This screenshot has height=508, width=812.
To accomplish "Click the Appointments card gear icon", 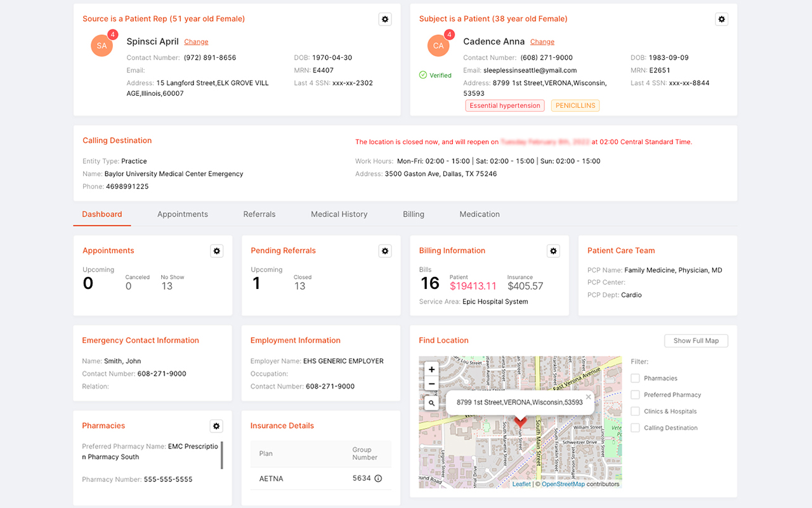I will click(217, 251).
